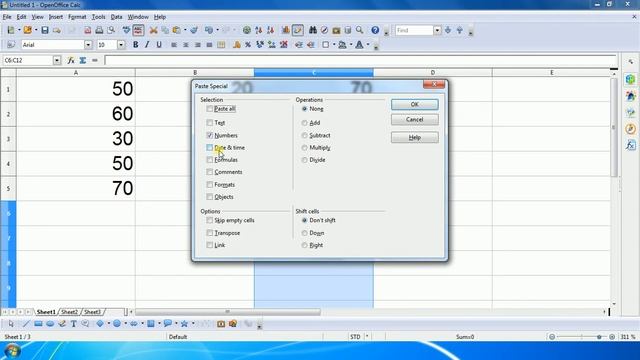Uncheck the Numbers checkbox
The width and height of the screenshot is (640, 360).
tap(210, 135)
